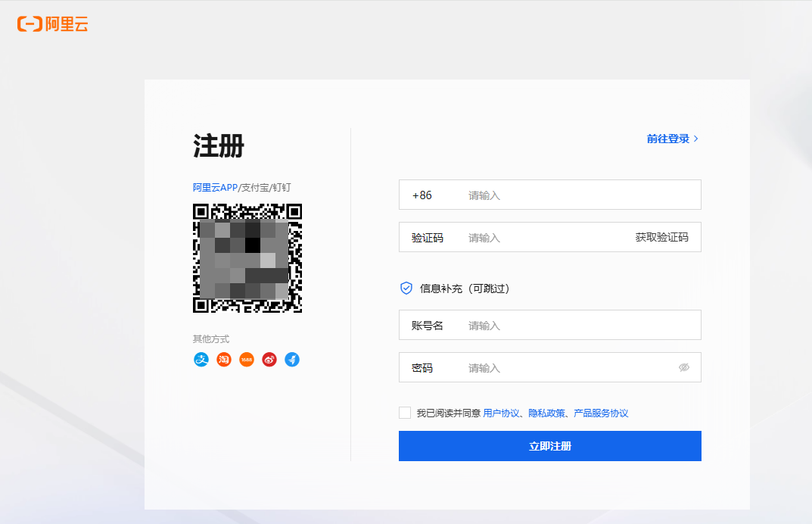This screenshot has height=524, width=812.
Task: Check the agreement checkbox
Action: pyautogui.click(x=405, y=413)
